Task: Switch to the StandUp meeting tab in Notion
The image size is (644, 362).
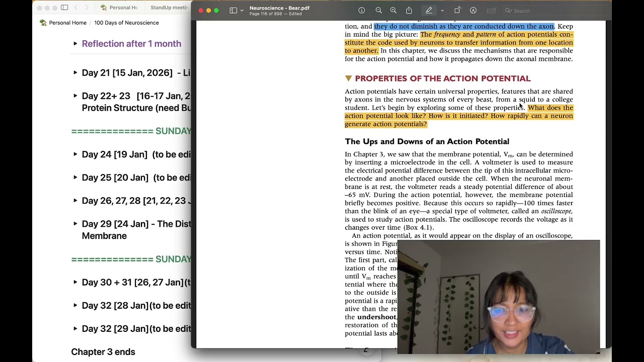Action: click(169, 8)
